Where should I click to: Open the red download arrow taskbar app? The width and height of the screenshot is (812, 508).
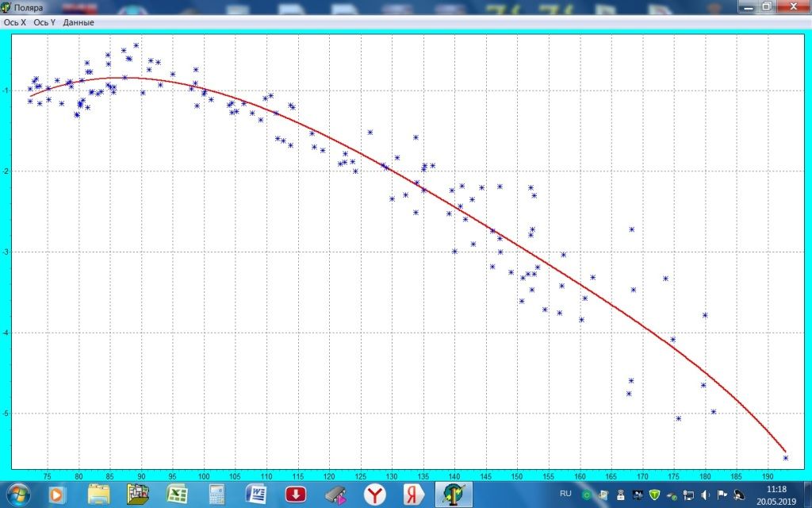coord(296,495)
